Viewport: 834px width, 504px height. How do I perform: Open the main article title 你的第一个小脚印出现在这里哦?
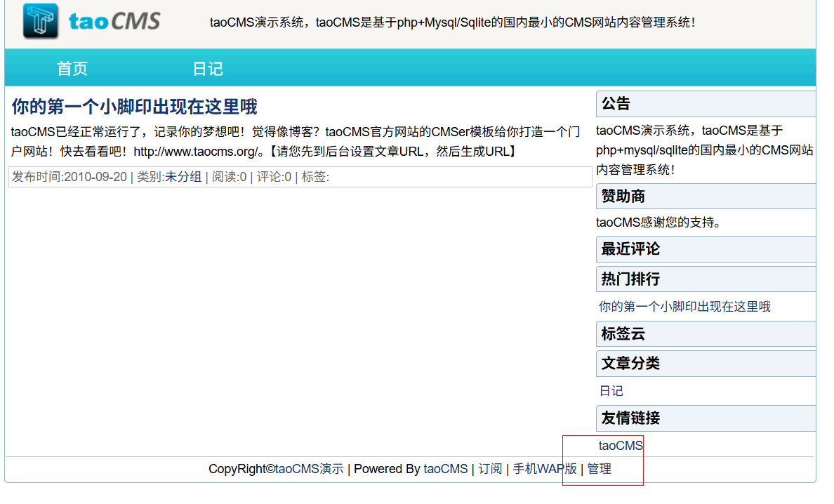click(x=134, y=107)
